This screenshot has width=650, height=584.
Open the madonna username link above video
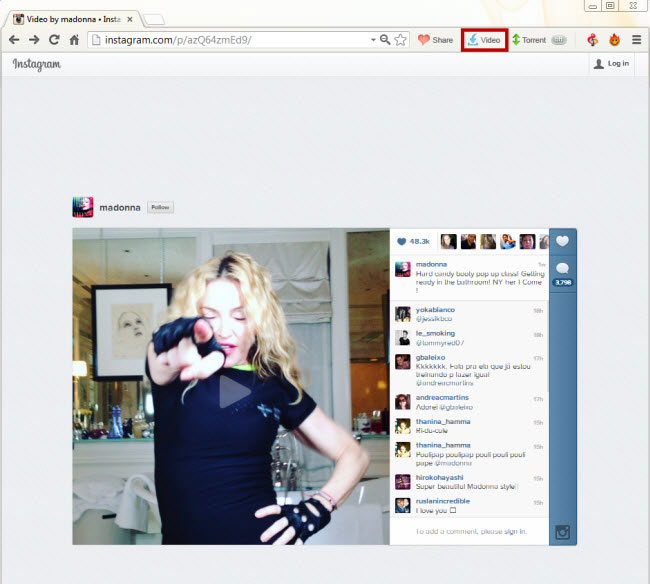pyautogui.click(x=120, y=207)
